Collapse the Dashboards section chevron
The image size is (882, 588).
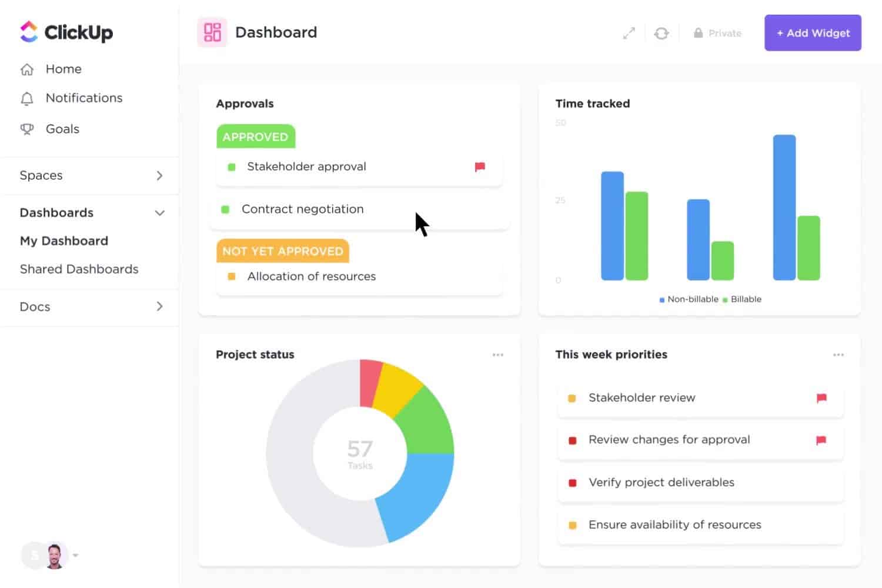pos(159,213)
